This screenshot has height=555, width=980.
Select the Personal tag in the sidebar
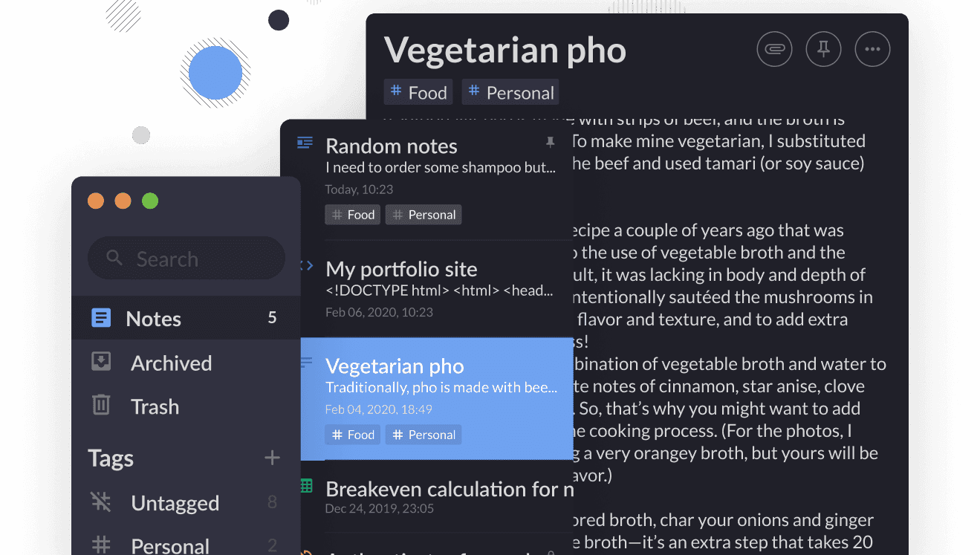(170, 545)
